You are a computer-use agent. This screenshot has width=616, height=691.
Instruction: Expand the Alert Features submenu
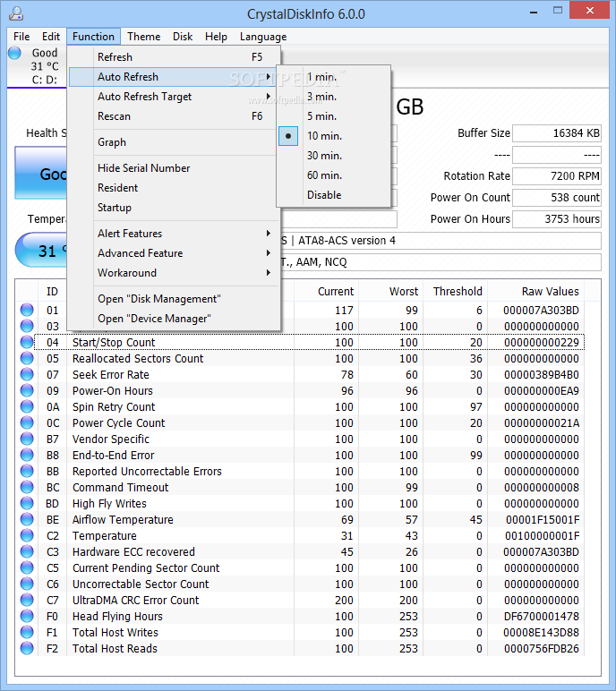click(174, 234)
